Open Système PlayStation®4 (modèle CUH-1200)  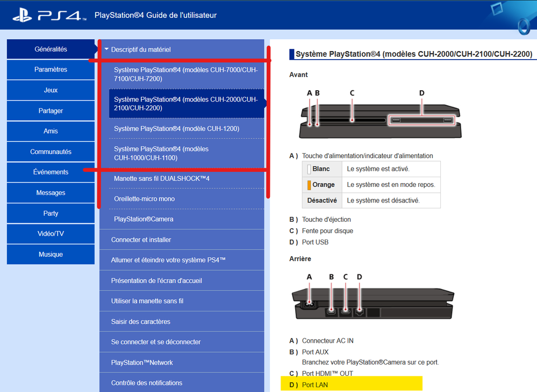tap(187, 129)
